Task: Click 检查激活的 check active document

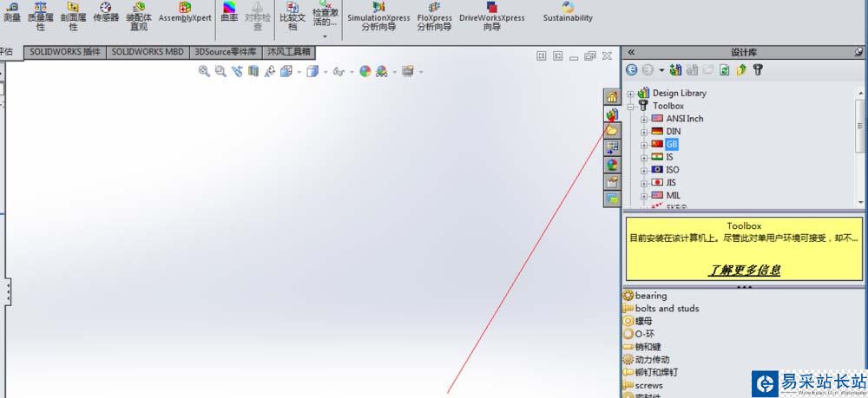Action: point(325,15)
